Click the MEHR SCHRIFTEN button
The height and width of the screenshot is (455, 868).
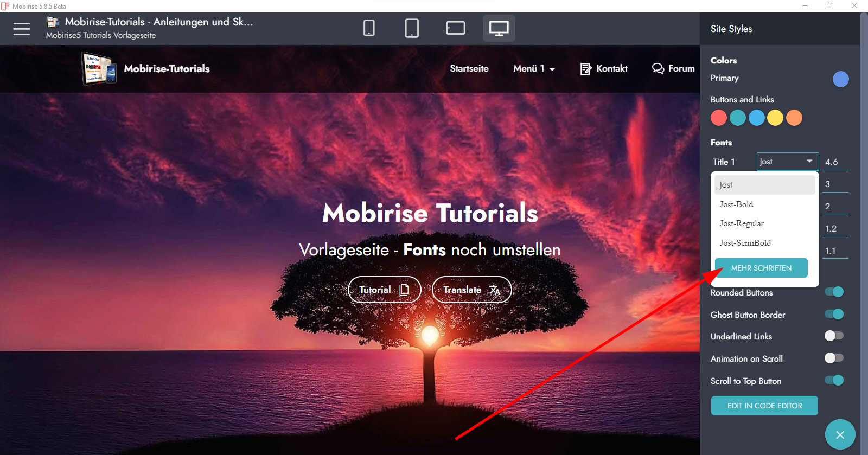[x=761, y=268]
